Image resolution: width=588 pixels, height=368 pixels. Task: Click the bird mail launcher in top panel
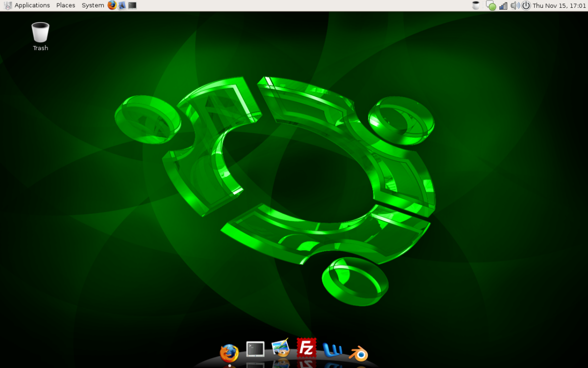point(122,5)
